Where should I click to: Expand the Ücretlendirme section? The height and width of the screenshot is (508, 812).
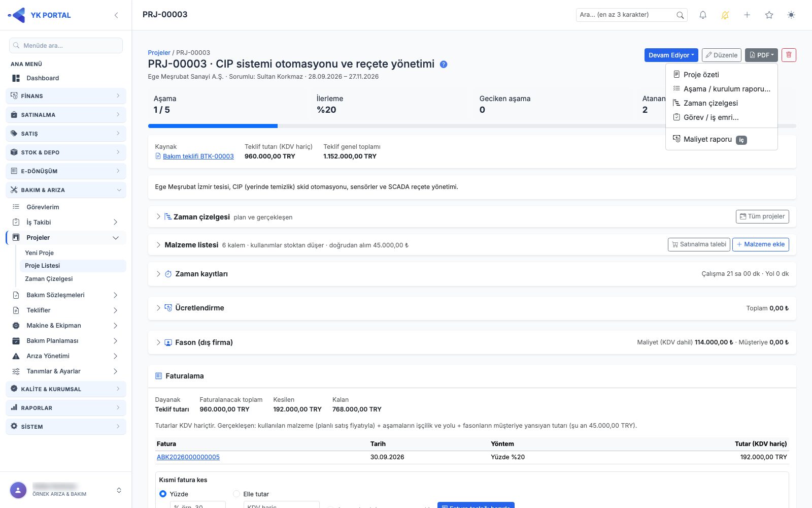(158, 308)
